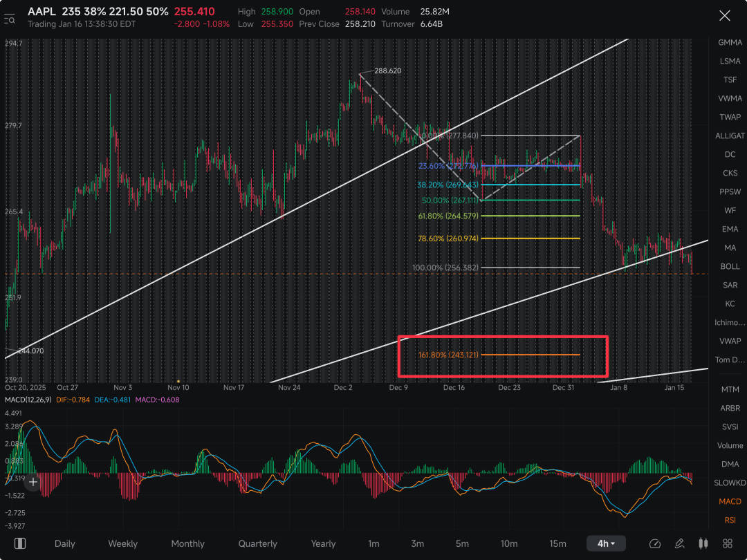Select the ARBR sub-chart indicator
Image resolution: width=747 pixels, height=560 pixels.
[730, 408]
